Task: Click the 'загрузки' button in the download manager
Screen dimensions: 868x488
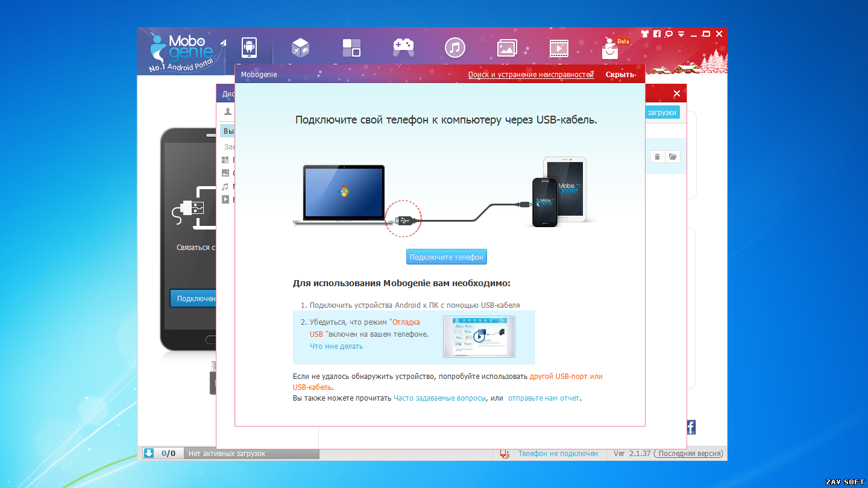Action: (662, 112)
